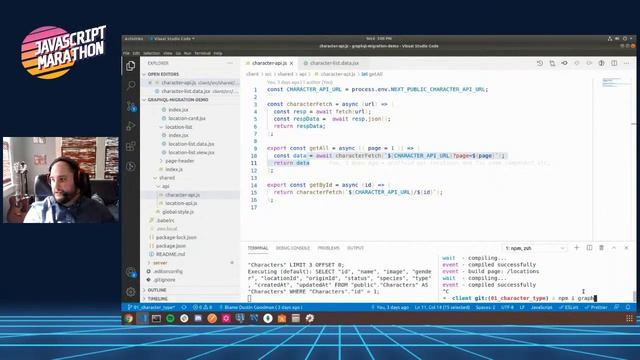Click the open changes commit icon in toolbar

point(564,63)
